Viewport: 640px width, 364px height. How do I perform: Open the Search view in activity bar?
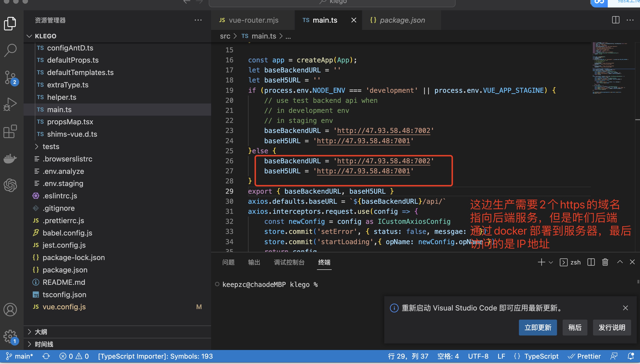pos(10,50)
